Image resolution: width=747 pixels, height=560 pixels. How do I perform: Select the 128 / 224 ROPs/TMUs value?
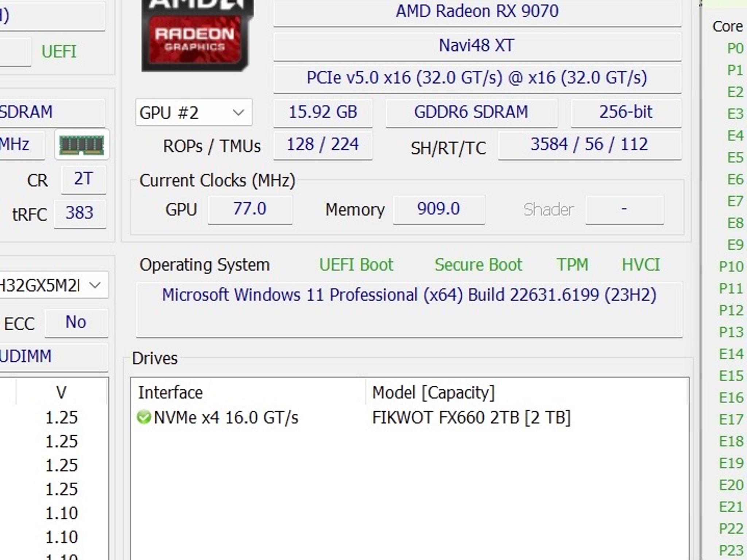323,145
